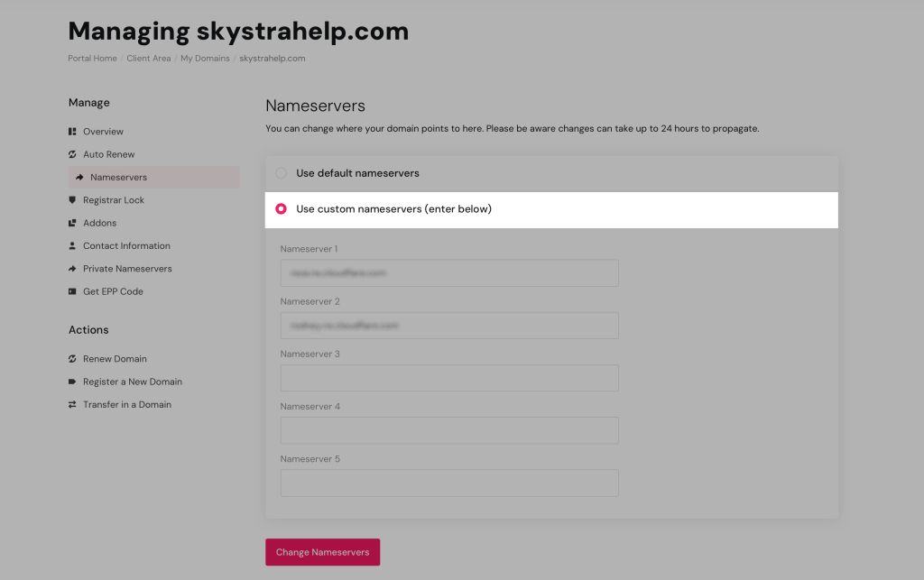Image resolution: width=924 pixels, height=580 pixels.
Task: Click the Addons icon in sidebar
Action: (x=72, y=223)
